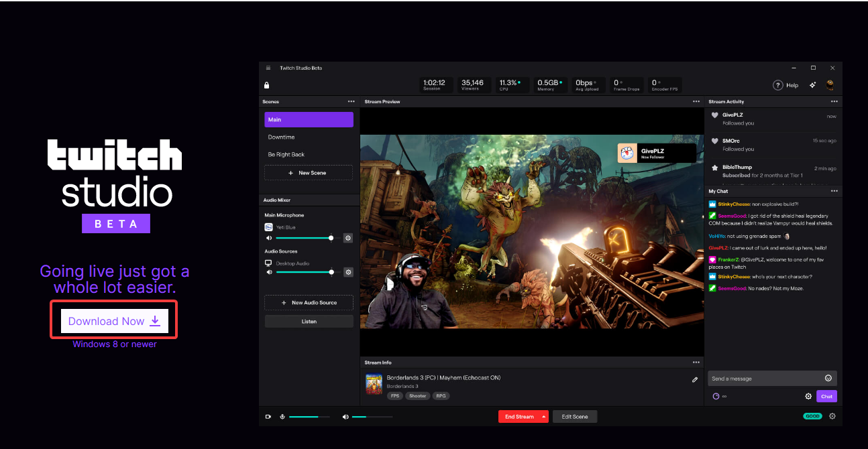Open Scenes panel more options
This screenshot has height=449, width=868.
pos(351,102)
